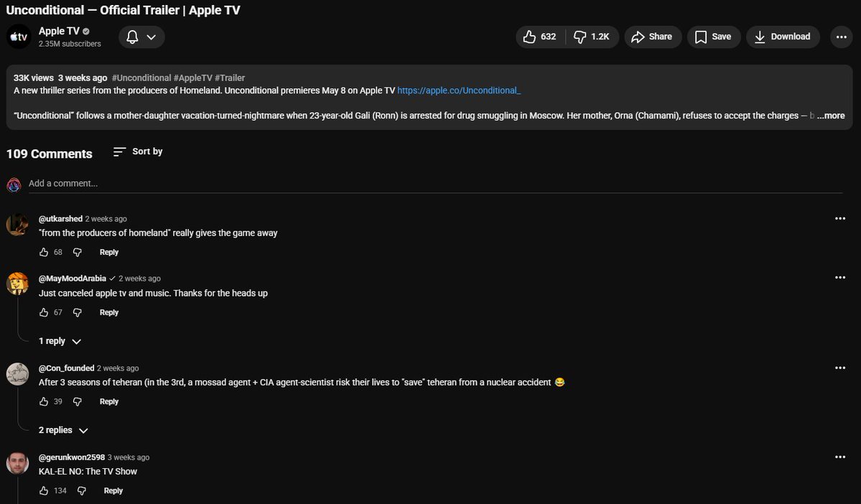Image resolution: width=861 pixels, height=504 pixels.
Task: Follow the apple.co/Unconditional_ link
Action: click(x=458, y=90)
